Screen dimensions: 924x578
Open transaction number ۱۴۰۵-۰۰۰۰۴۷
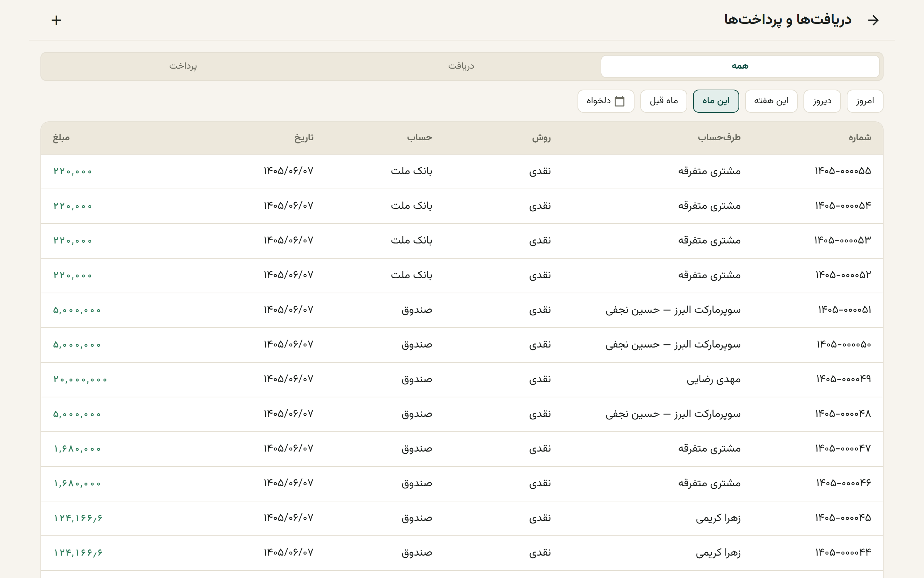(462, 449)
